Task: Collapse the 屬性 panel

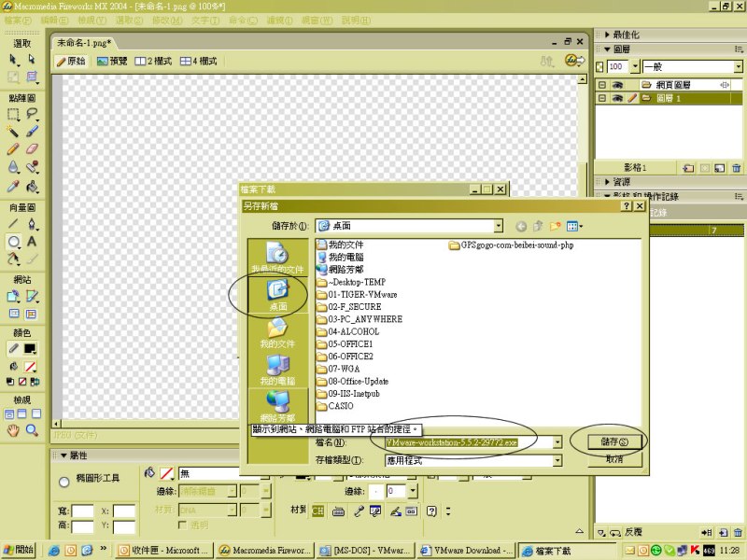Action: click(x=63, y=455)
